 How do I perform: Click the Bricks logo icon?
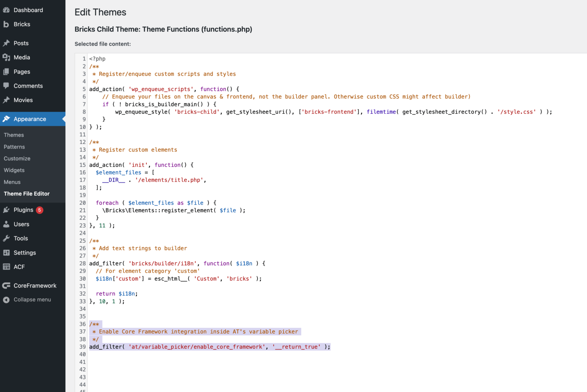coord(6,24)
